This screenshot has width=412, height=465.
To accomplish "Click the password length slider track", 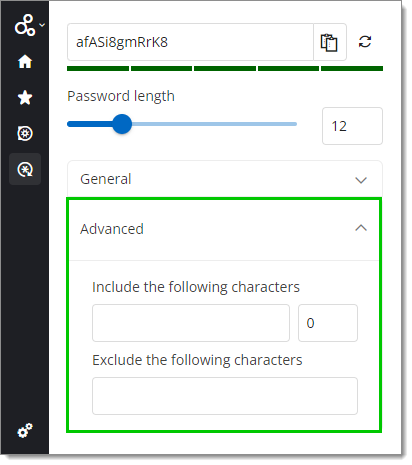I will 182,124.
